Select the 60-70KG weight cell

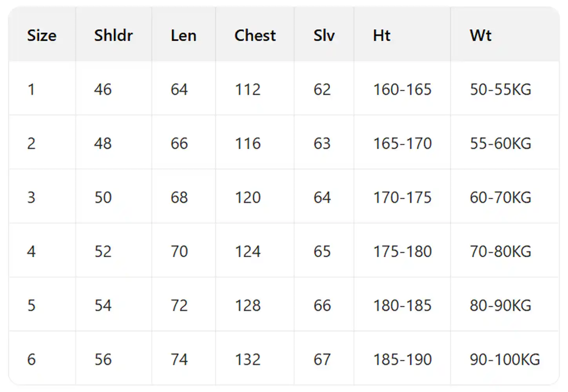coord(500,198)
